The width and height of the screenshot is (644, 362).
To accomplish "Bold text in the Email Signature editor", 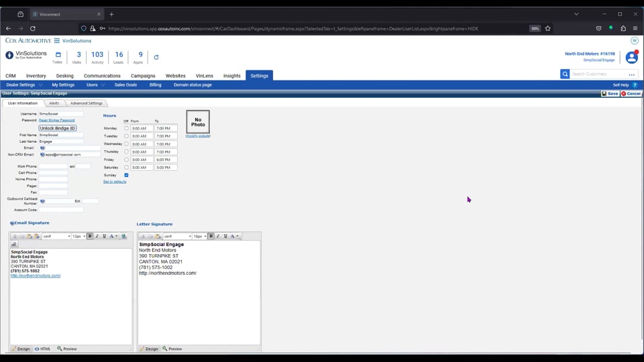I will point(90,236).
